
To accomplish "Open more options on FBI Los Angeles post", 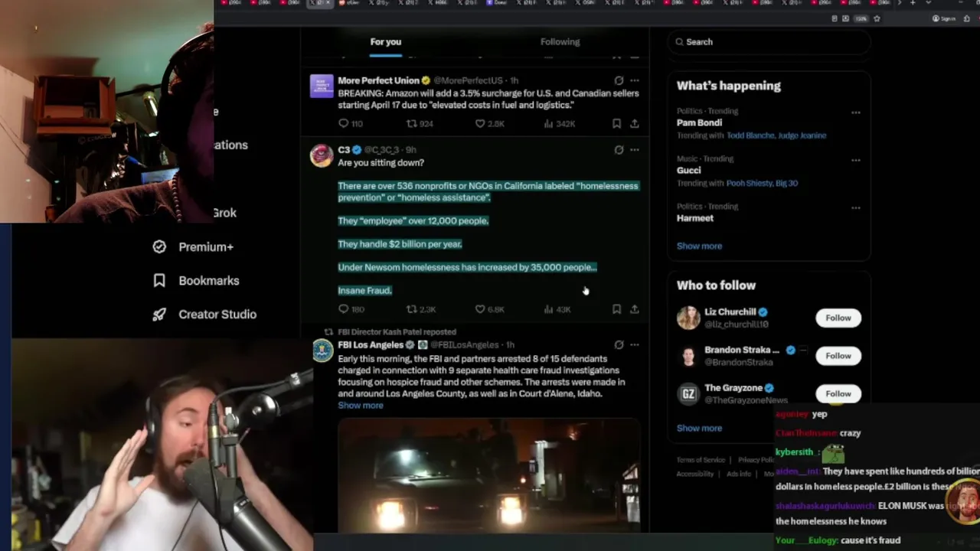I will pos(635,345).
